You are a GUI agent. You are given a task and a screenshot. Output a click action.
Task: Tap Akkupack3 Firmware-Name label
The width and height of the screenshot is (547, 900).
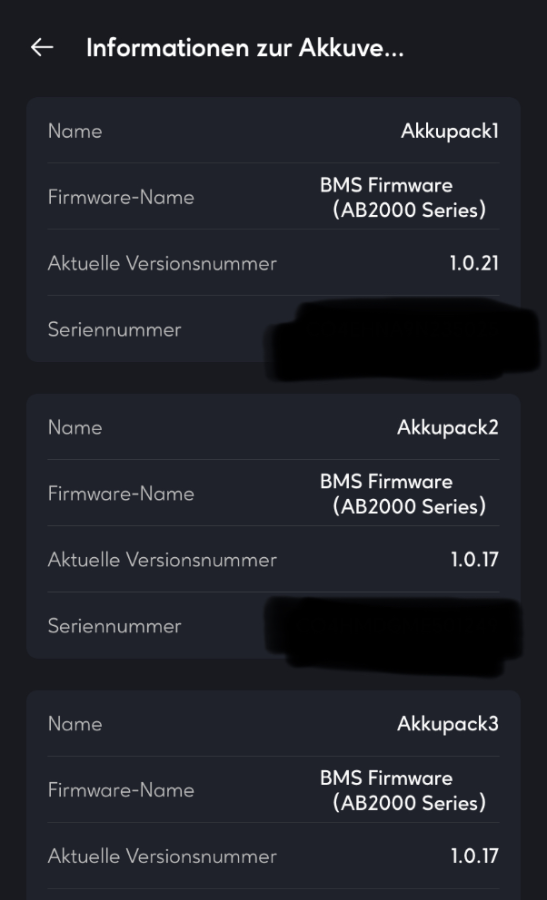pos(121,790)
